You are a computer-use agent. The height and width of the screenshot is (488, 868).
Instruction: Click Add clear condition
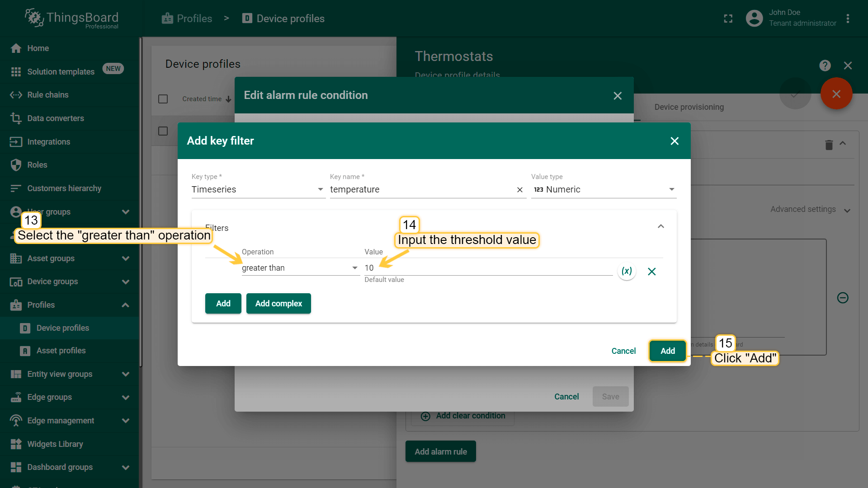click(463, 416)
